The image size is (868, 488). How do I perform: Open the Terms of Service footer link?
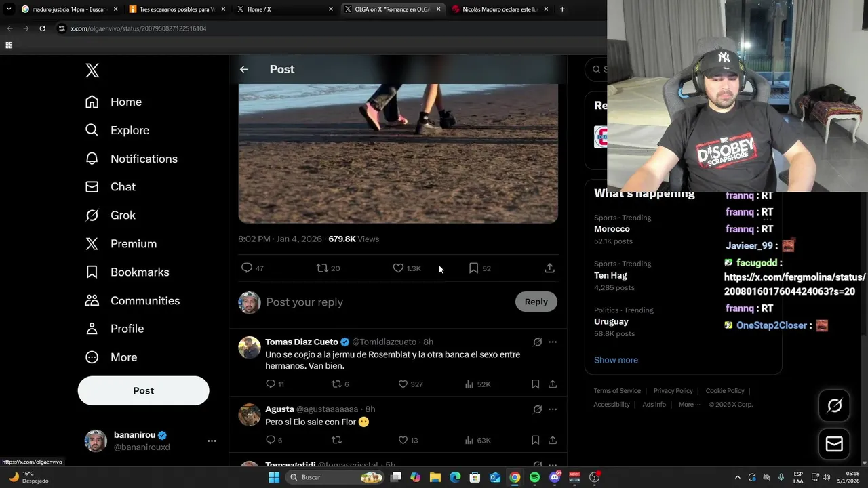click(x=617, y=391)
